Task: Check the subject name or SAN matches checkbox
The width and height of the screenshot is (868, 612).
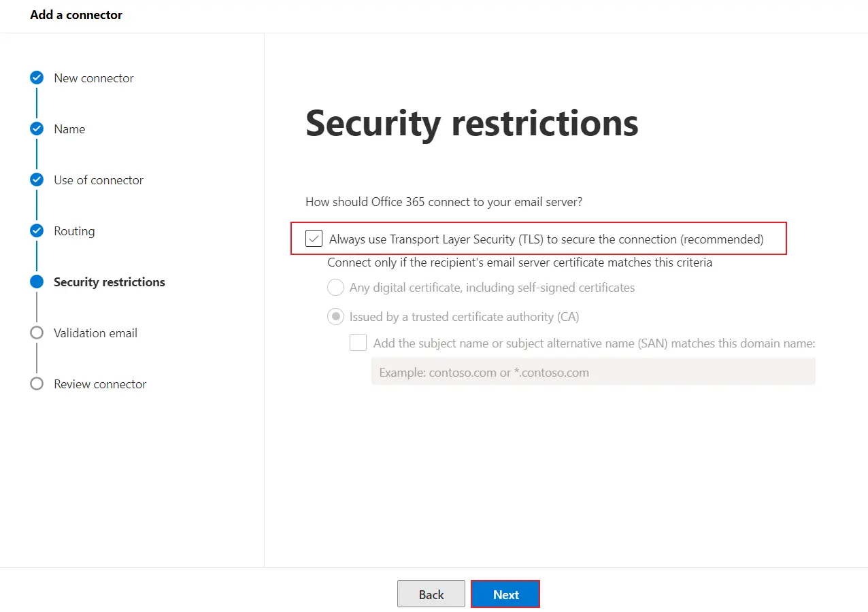Action: [358, 342]
